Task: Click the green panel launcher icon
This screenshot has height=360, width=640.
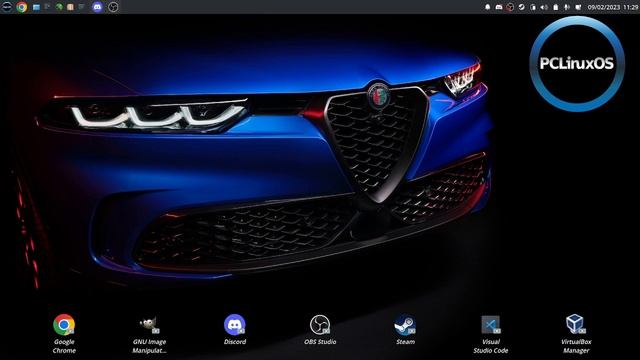Action: tap(59, 7)
